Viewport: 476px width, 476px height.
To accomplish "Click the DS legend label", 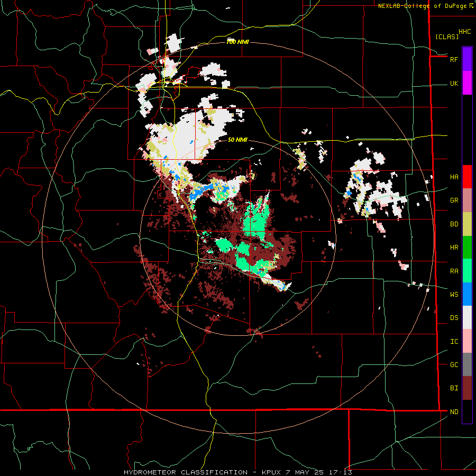I will tap(454, 317).
